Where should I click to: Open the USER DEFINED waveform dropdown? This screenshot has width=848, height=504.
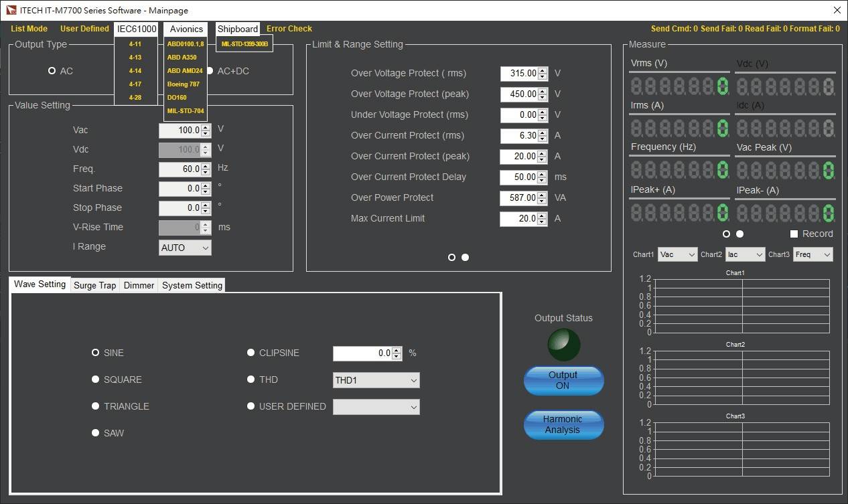tap(376, 407)
